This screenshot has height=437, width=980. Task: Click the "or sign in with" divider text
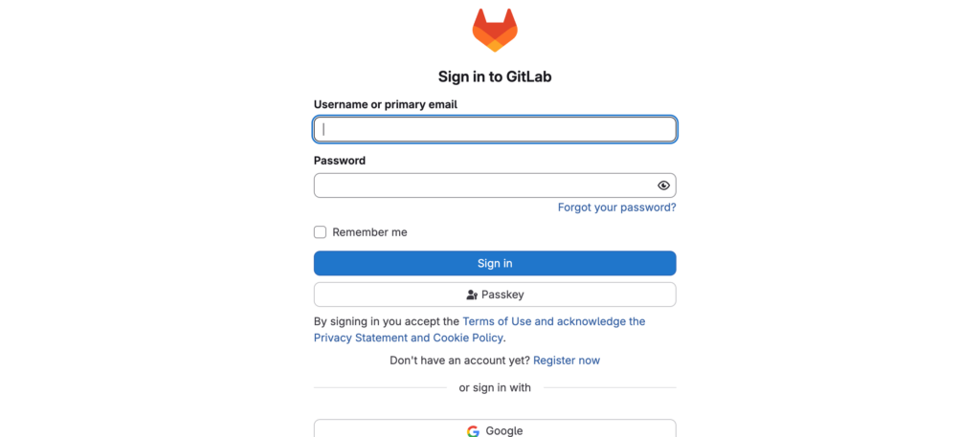click(x=495, y=387)
